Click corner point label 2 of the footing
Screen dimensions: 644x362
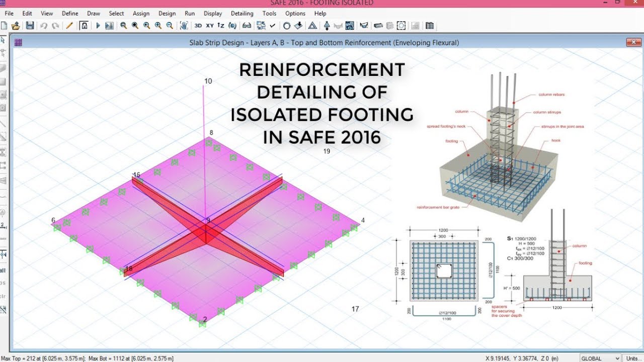(x=205, y=319)
